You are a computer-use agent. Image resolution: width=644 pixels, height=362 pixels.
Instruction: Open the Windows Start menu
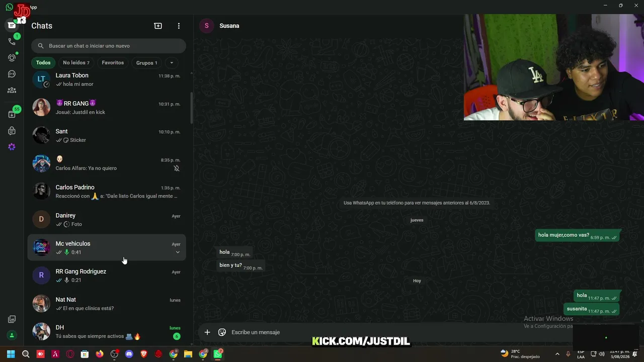pos(11,354)
